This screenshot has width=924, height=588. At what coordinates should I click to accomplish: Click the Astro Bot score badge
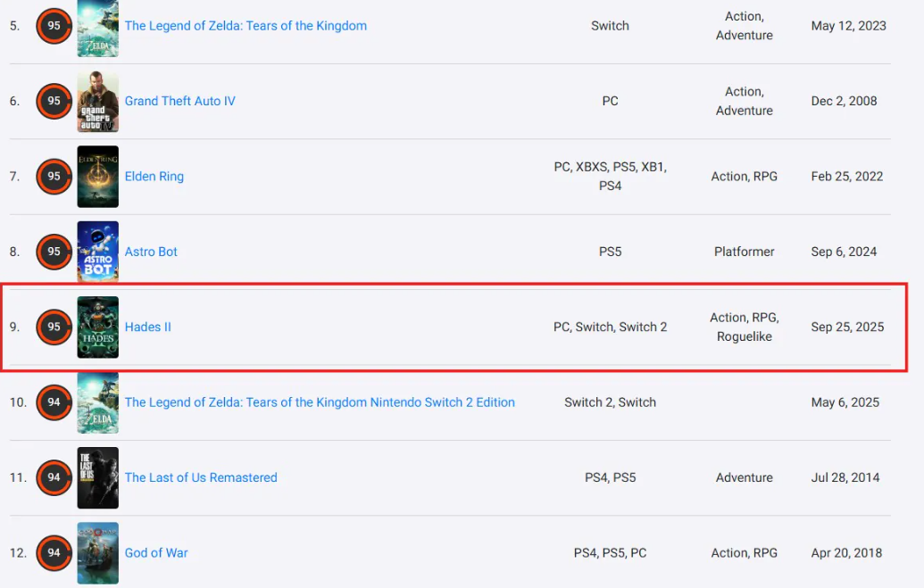click(x=54, y=252)
